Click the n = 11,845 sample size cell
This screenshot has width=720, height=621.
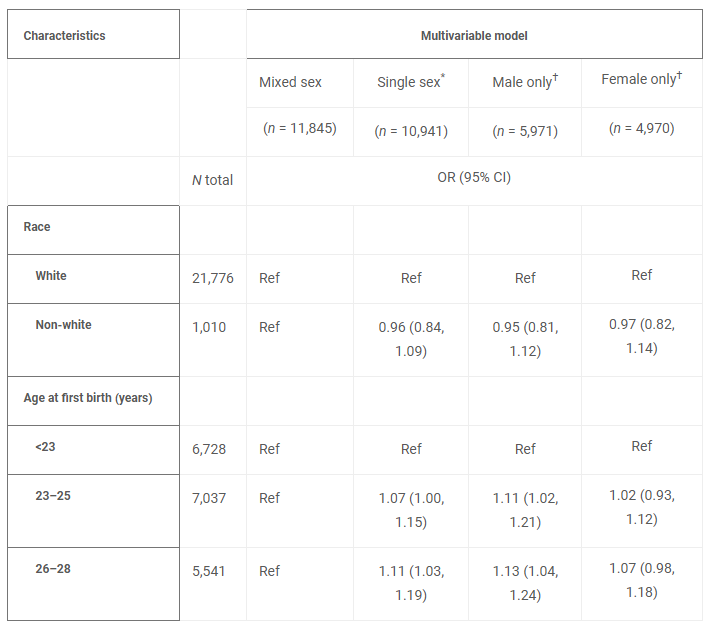[299, 129]
